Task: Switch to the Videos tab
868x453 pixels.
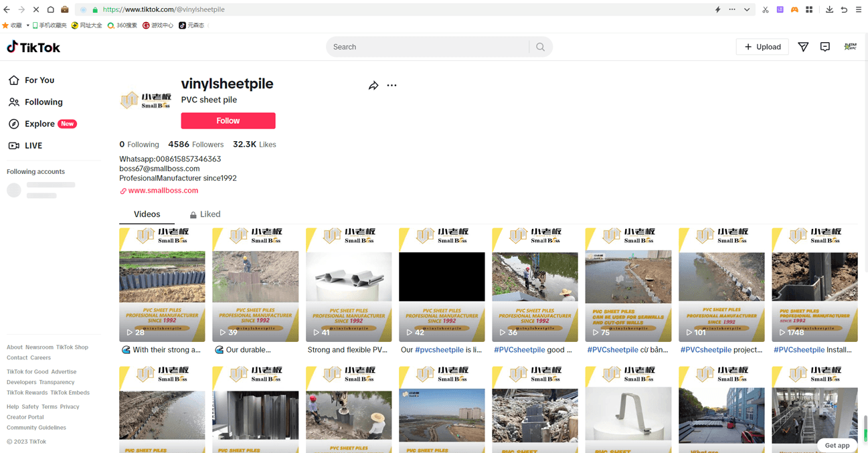Action: [147, 214]
